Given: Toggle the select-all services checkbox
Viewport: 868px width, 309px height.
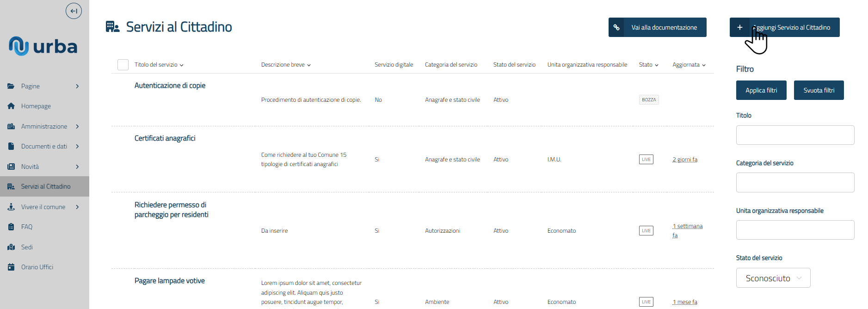Looking at the screenshot, I should point(123,65).
